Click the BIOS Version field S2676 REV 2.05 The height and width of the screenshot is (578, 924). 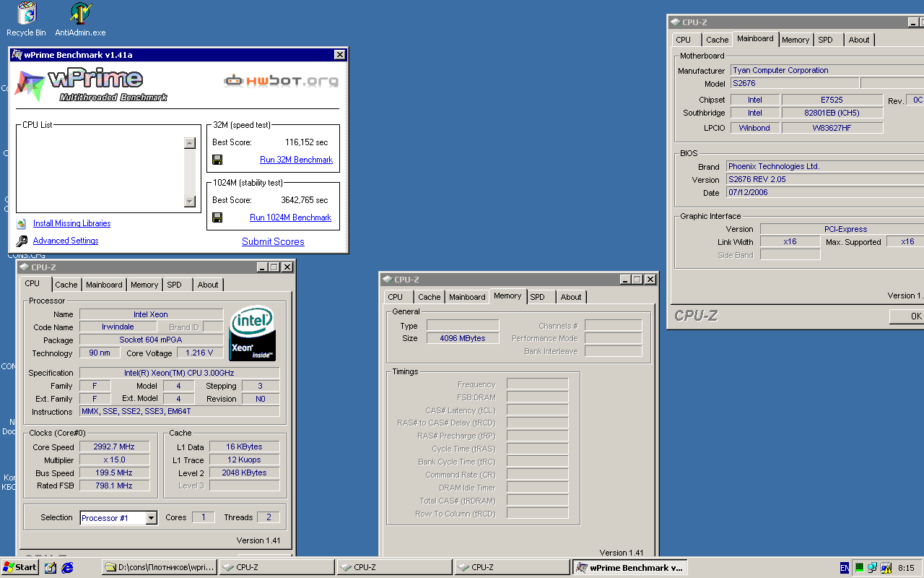tap(825, 179)
